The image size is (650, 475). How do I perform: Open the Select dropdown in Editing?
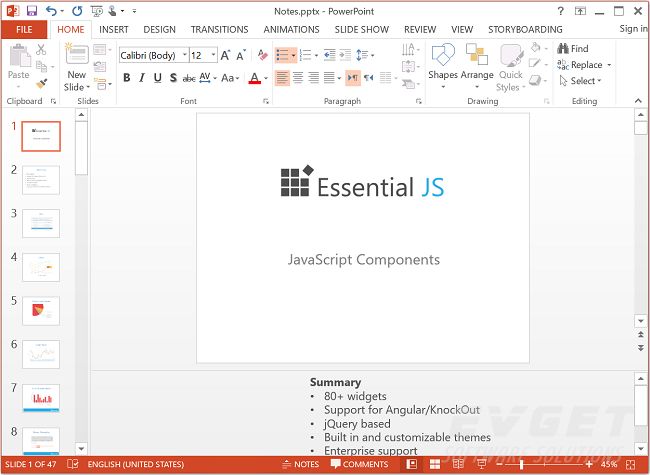(580, 81)
